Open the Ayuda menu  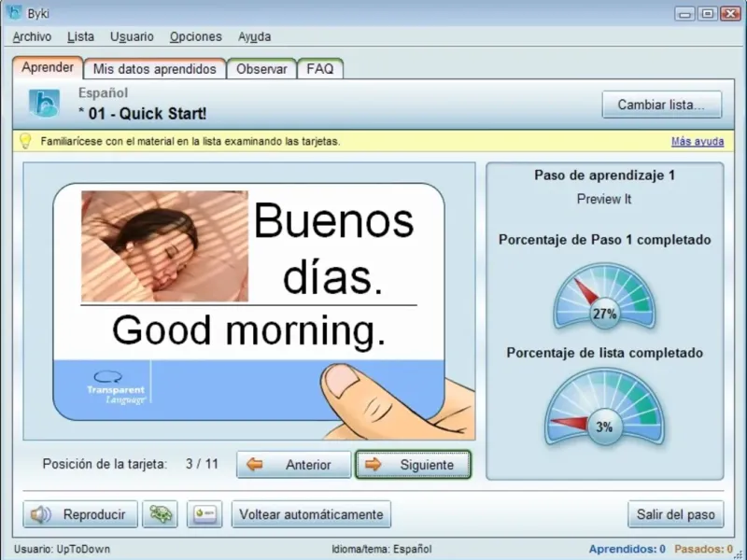254,36
